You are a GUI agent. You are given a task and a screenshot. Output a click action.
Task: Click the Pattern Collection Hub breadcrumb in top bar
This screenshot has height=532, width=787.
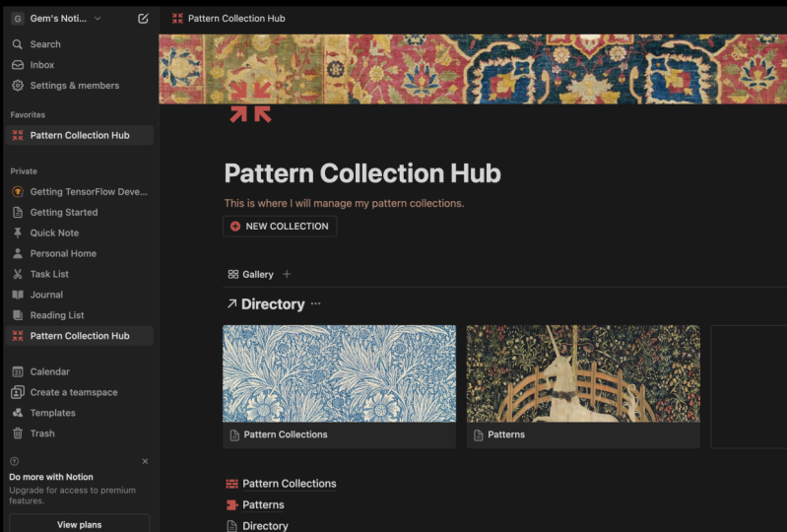pyautogui.click(x=229, y=19)
